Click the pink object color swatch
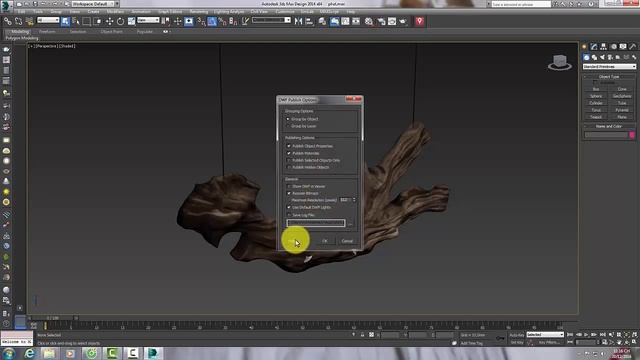Screen dimensions: 640x360 (x=632, y=135)
